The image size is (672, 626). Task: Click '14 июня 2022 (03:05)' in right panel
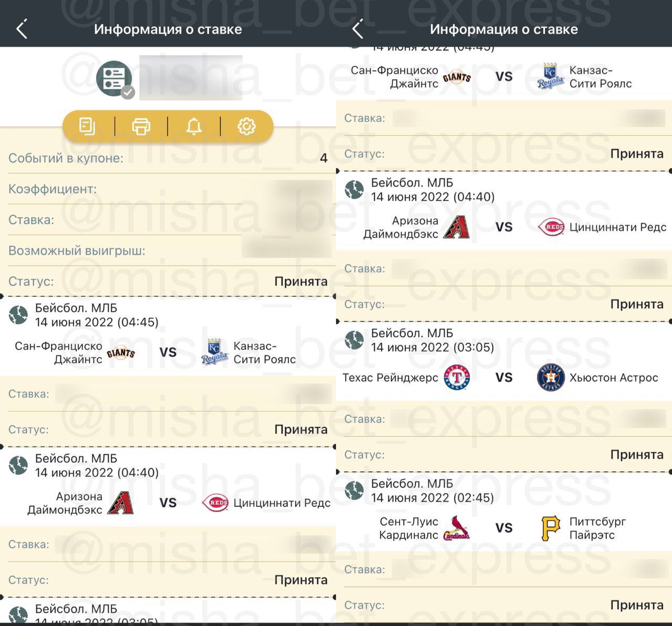[x=433, y=347]
